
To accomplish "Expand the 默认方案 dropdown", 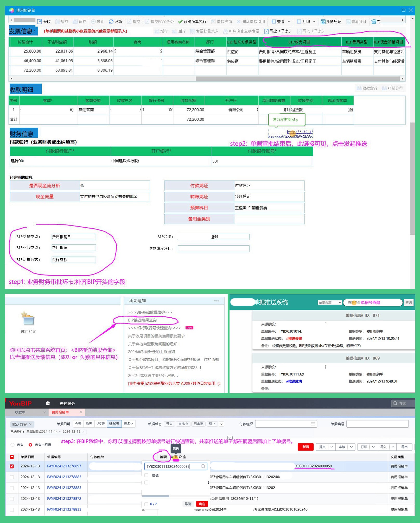I will click(22, 424).
